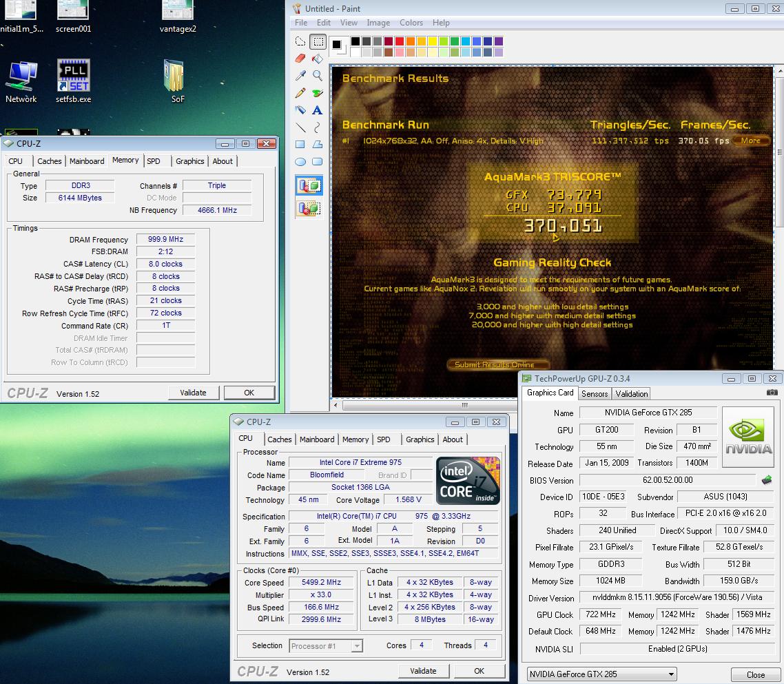The image size is (784, 684).
Task: Open the Image menu in Paint
Action: pos(378,23)
